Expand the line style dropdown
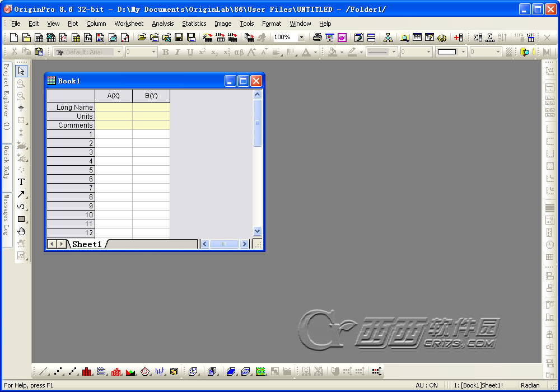The image size is (560, 392). pos(394,52)
